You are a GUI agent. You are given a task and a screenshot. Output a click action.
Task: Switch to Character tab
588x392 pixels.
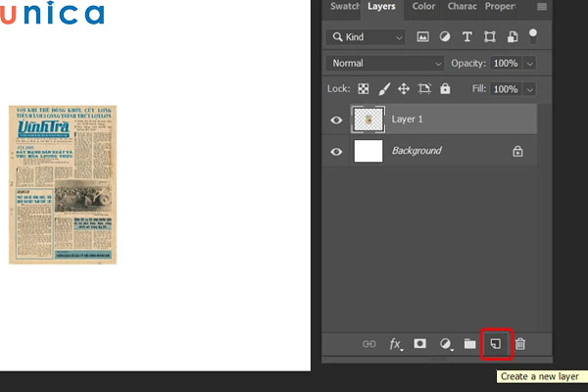pyautogui.click(x=462, y=7)
